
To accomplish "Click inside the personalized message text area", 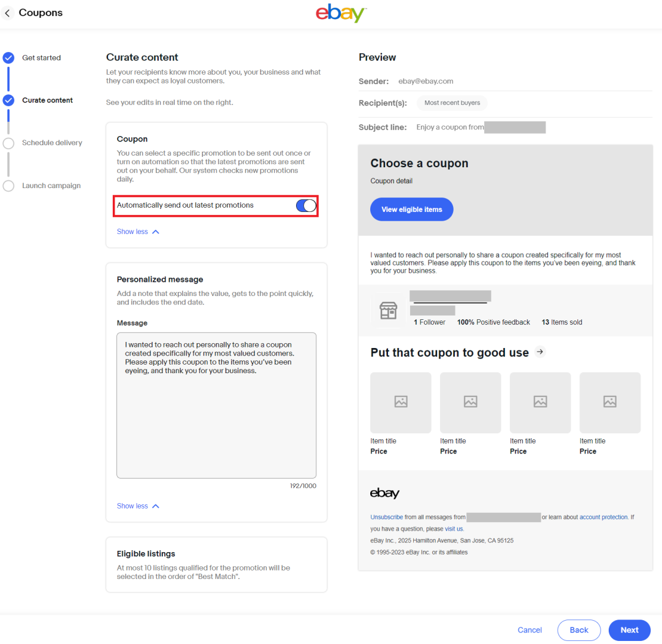I will 216,404.
